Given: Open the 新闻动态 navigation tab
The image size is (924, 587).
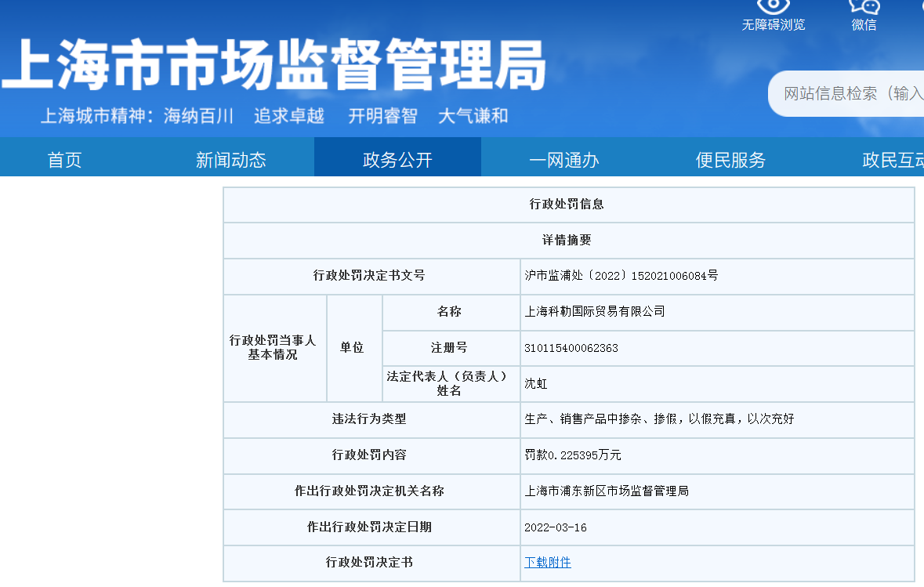Looking at the screenshot, I should (230, 160).
